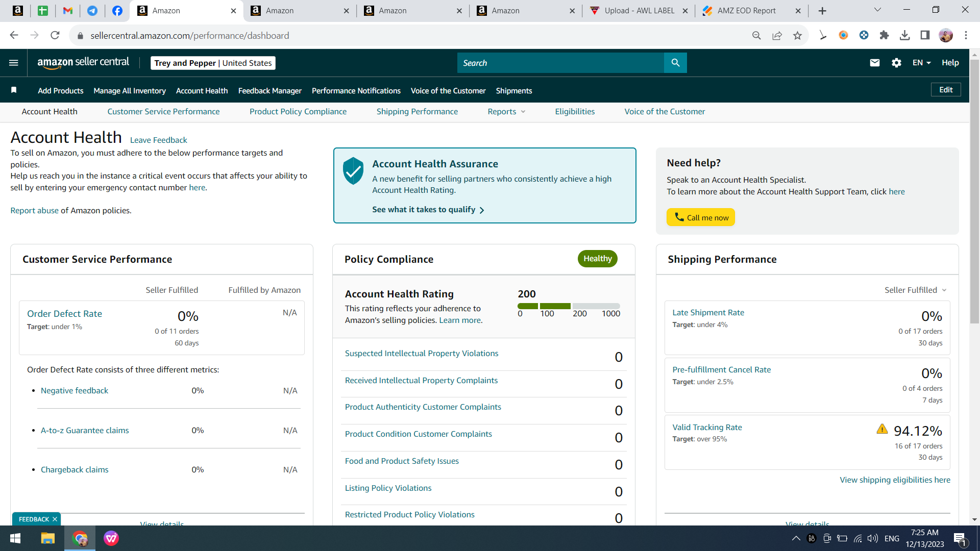Switch to the Telegram pinned tab
This screenshot has height=551, width=980.
point(92,11)
